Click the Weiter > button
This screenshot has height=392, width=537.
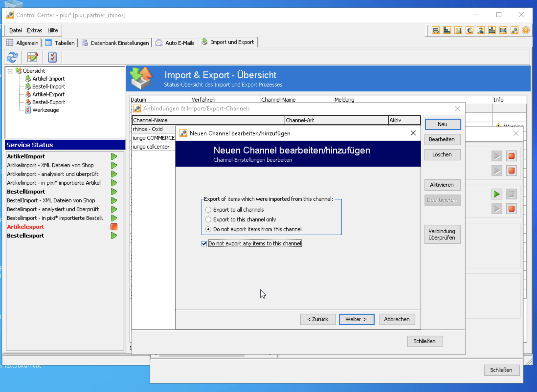click(x=356, y=319)
